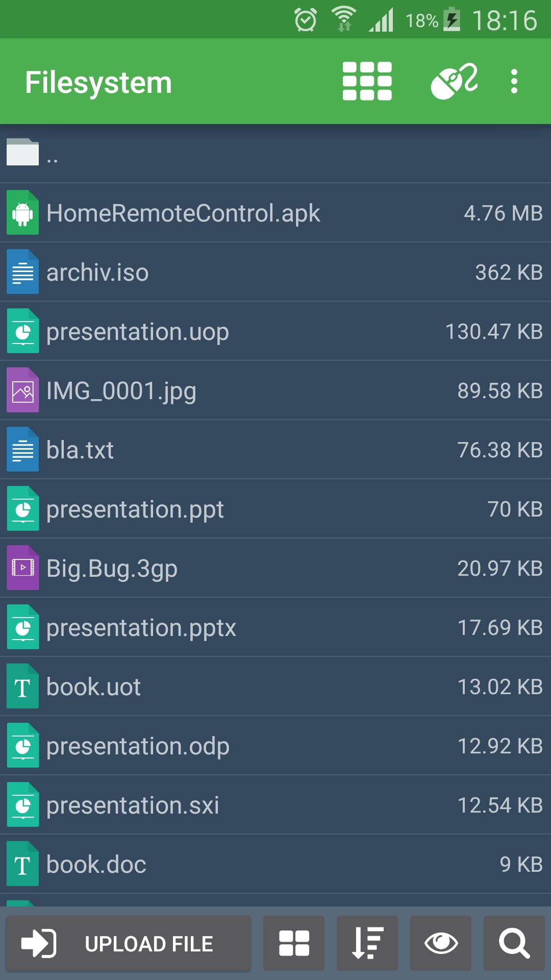This screenshot has height=980, width=551.
Task: Open file search with magnifier icon
Action: (x=514, y=943)
